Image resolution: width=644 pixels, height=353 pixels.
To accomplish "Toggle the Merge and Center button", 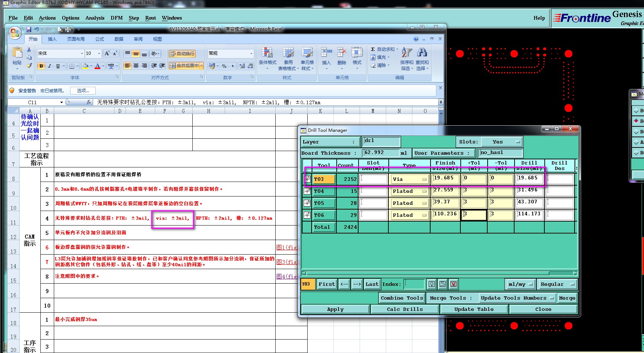I will (x=186, y=66).
